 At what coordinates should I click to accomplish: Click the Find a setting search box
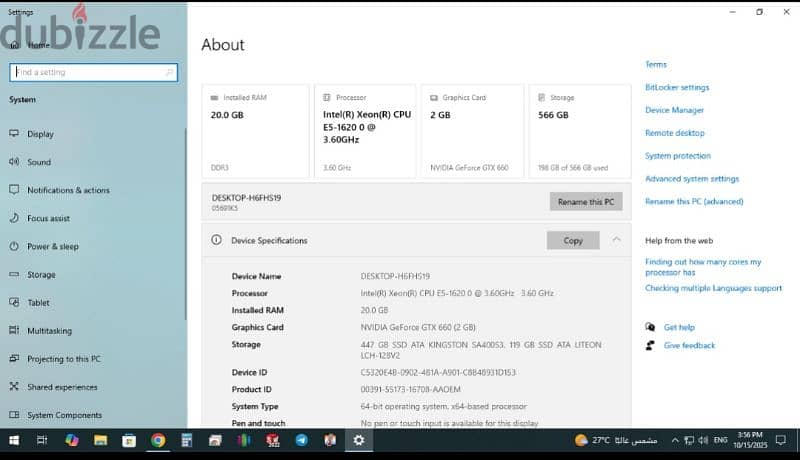[93, 72]
